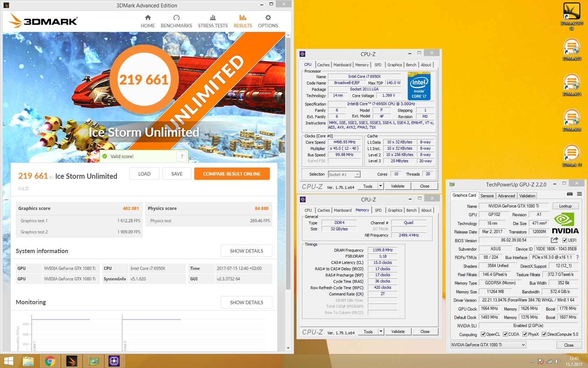
Task: Open the 3DMark06 desktop shortcut
Action: pyautogui.click(x=572, y=120)
